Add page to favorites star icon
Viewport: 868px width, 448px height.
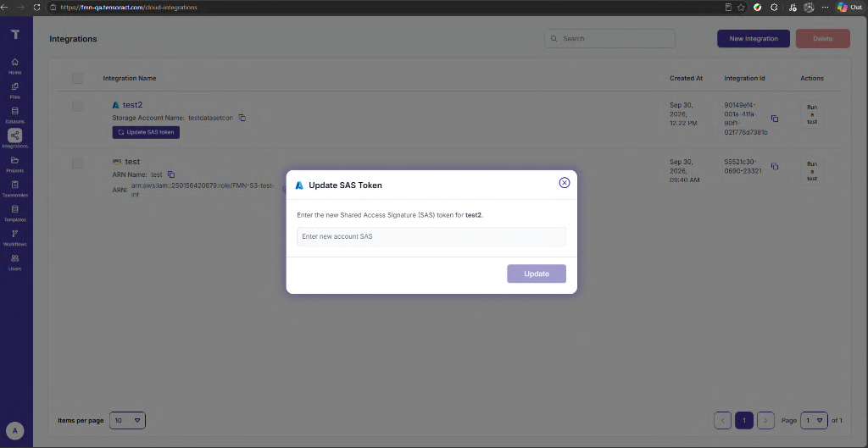(741, 7)
